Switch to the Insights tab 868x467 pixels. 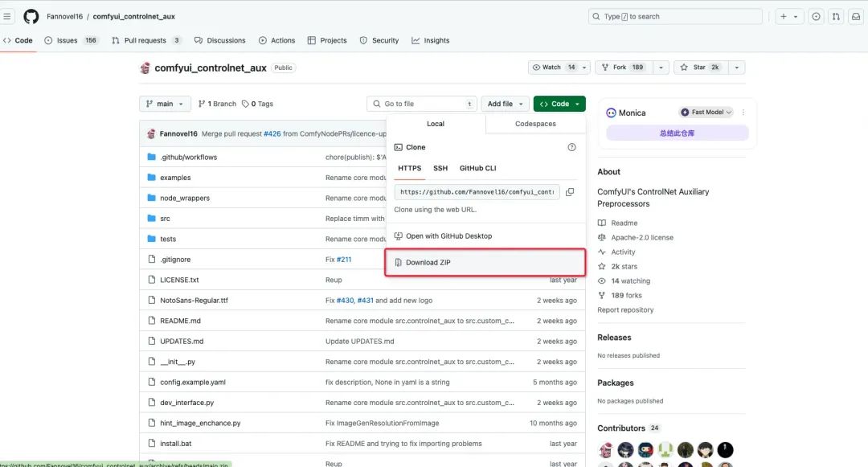coord(431,40)
